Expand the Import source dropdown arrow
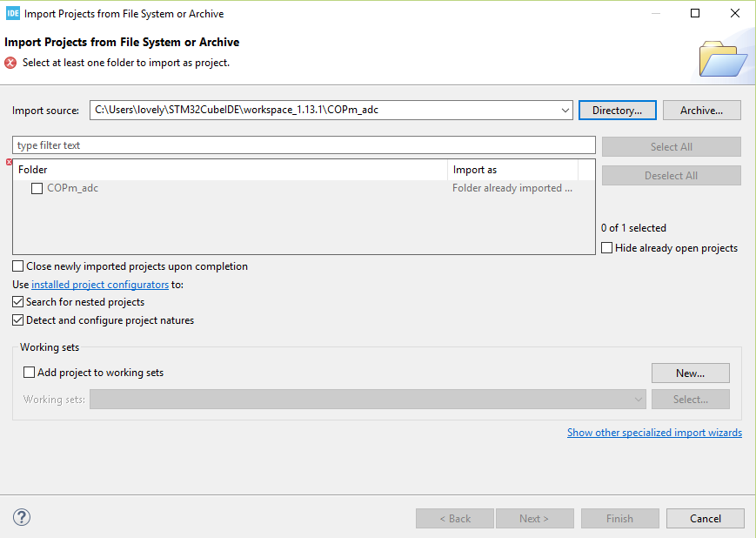The height and width of the screenshot is (538, 756). point(565,111)
